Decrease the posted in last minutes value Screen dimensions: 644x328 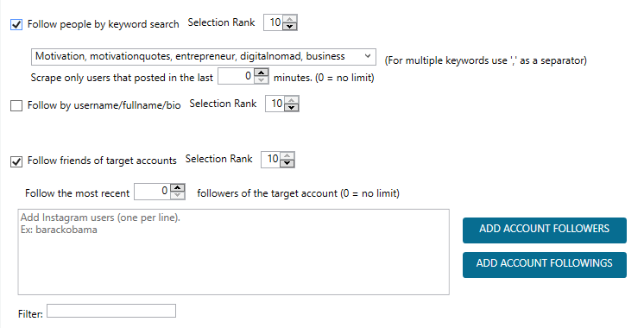coord(262,80)
